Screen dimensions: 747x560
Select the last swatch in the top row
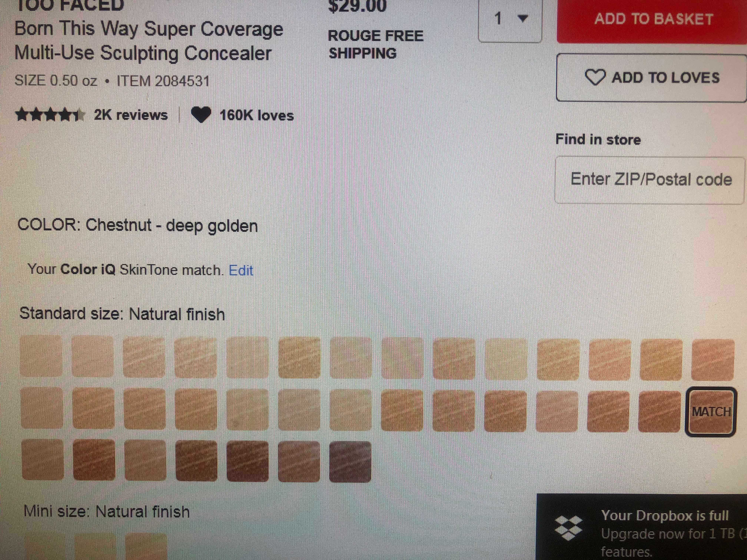tap(713, 360)
